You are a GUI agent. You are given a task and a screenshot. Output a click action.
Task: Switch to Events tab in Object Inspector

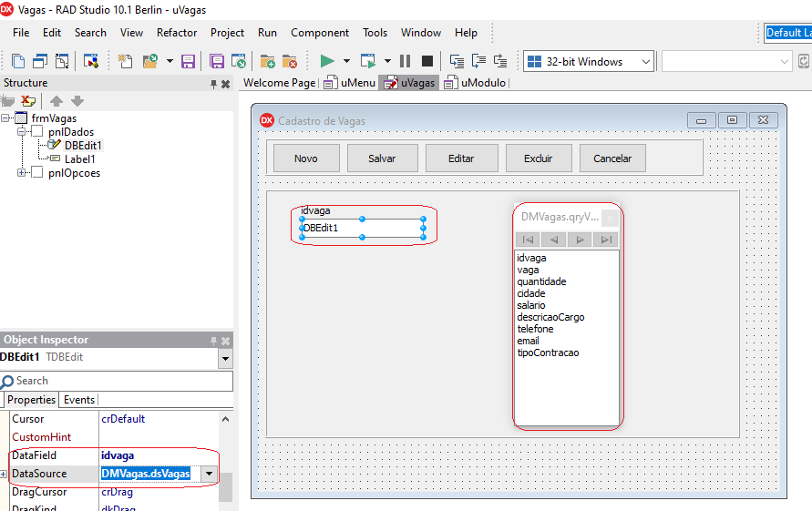[x=79, y=400]
